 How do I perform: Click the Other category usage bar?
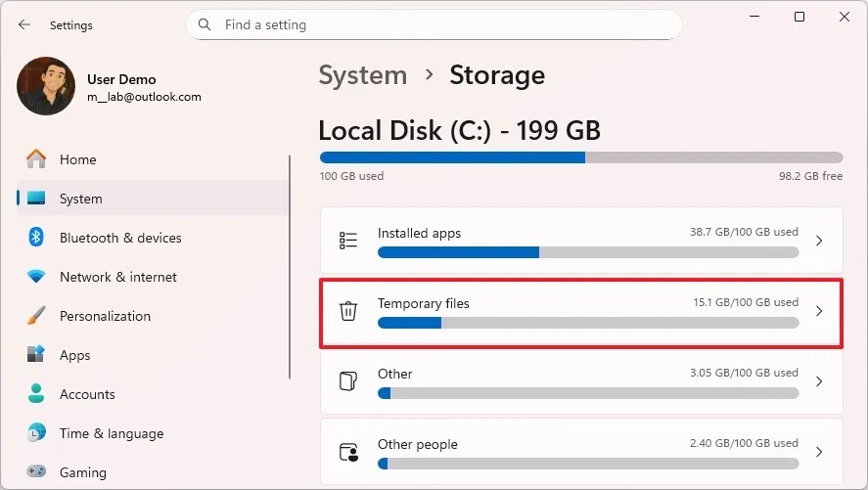pos(588,393)
